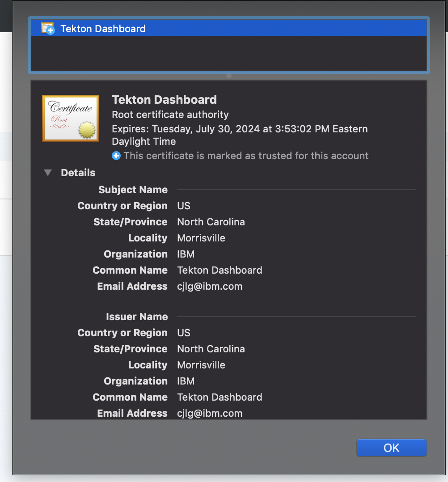Click the Issuer Name section header
448x482 pixels.
tap(137, 317)
